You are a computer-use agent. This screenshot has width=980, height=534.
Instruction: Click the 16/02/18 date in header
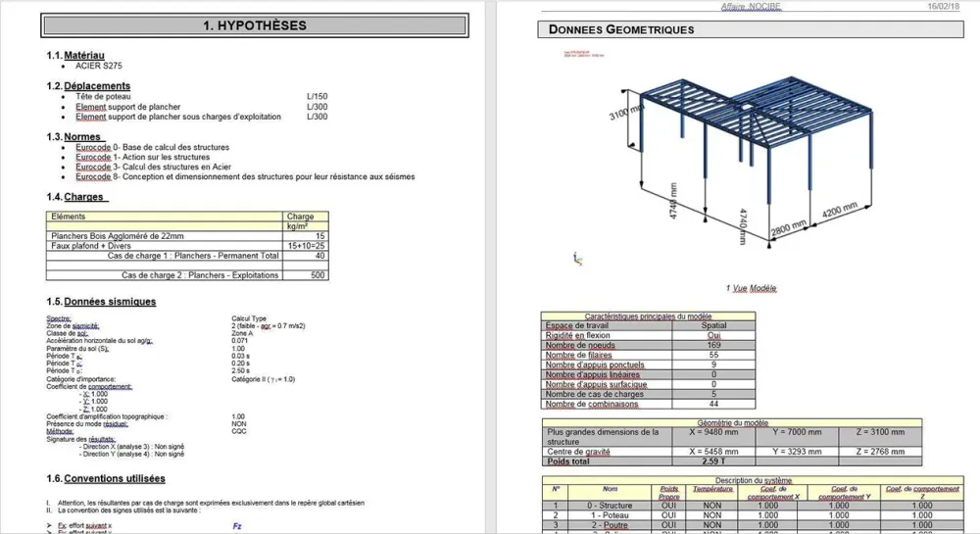tap(943, 6)
